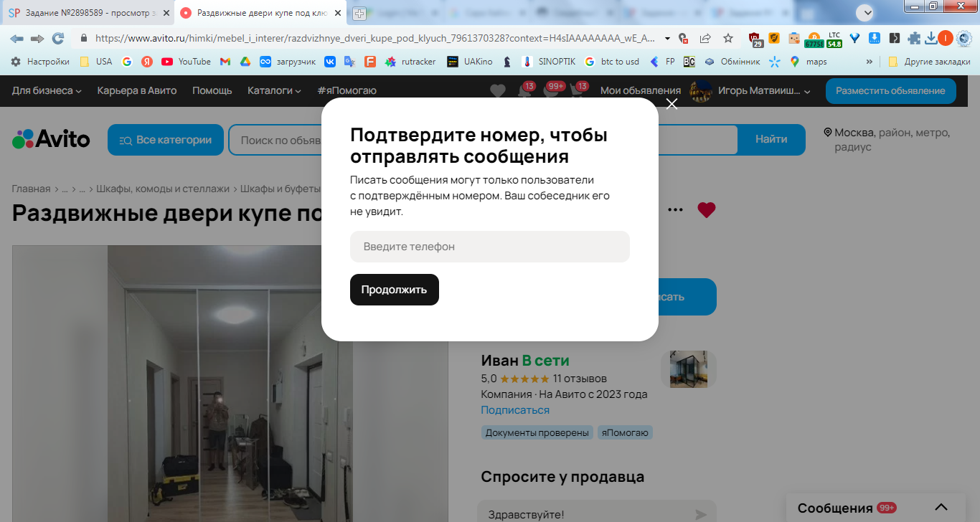Click the 'Документы проверены' badge

[537, 433]
